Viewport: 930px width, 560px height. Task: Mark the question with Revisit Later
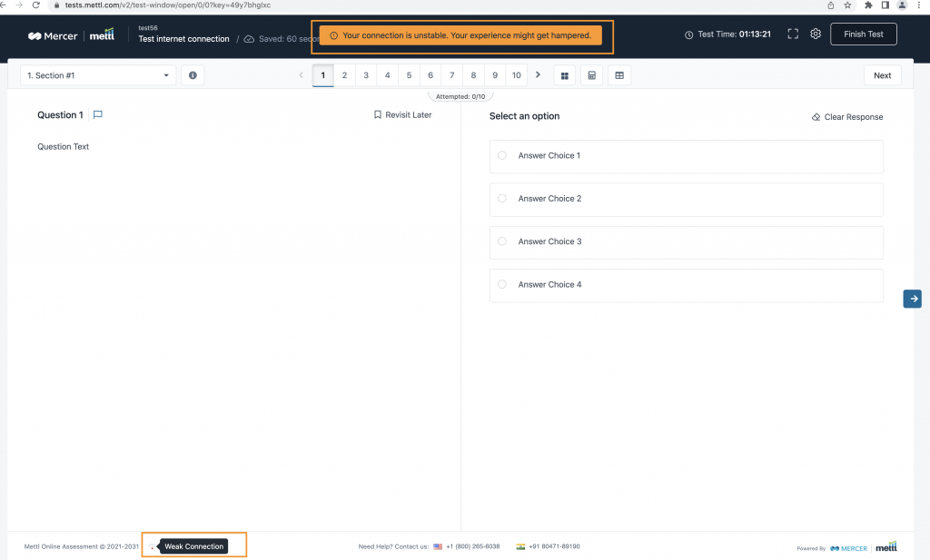402,115
